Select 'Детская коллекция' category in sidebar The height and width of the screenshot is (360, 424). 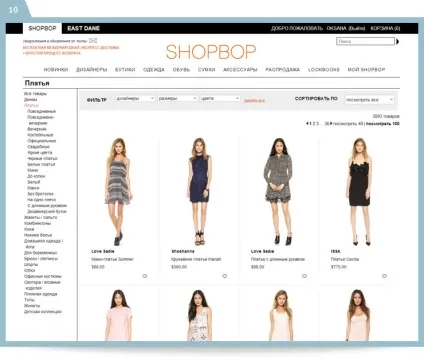coord(43,312)
